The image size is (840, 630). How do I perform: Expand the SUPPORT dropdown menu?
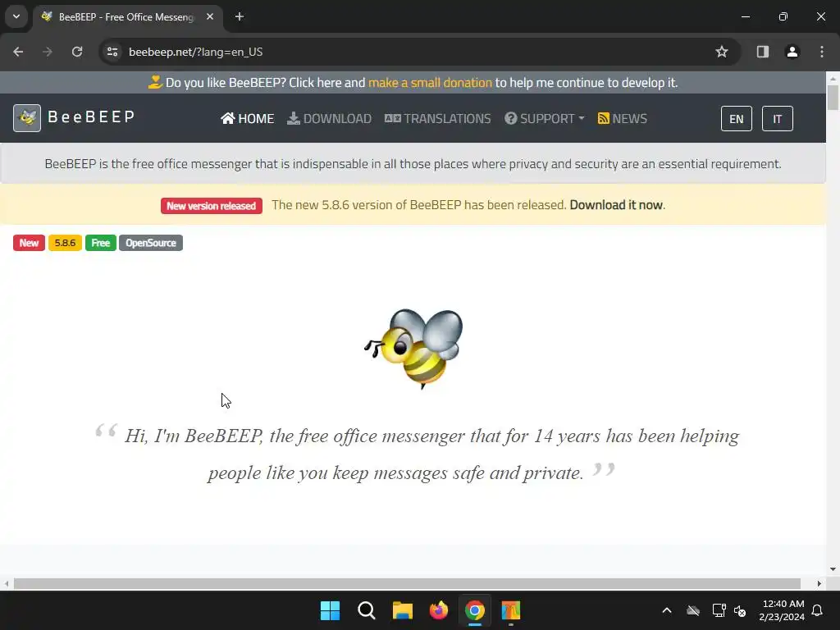545,118
